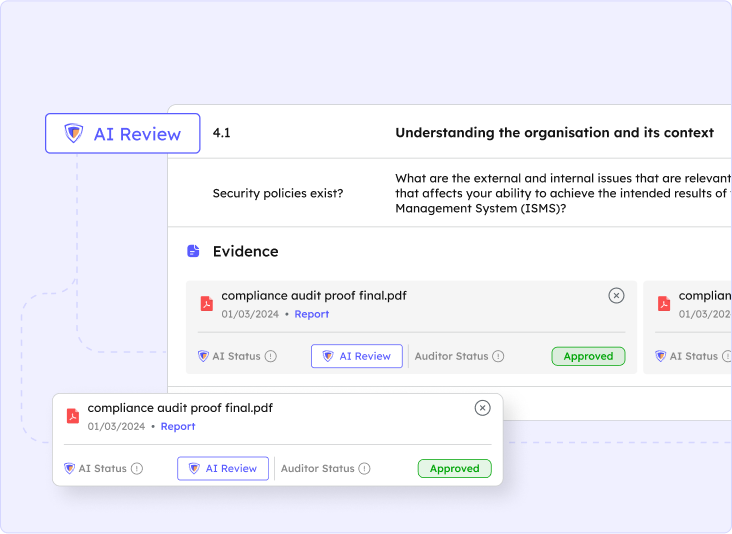The height and width of the screenshot is (534, 732).
Task: Show Auditor Status info icon in floating card
Action: (365, 468)
